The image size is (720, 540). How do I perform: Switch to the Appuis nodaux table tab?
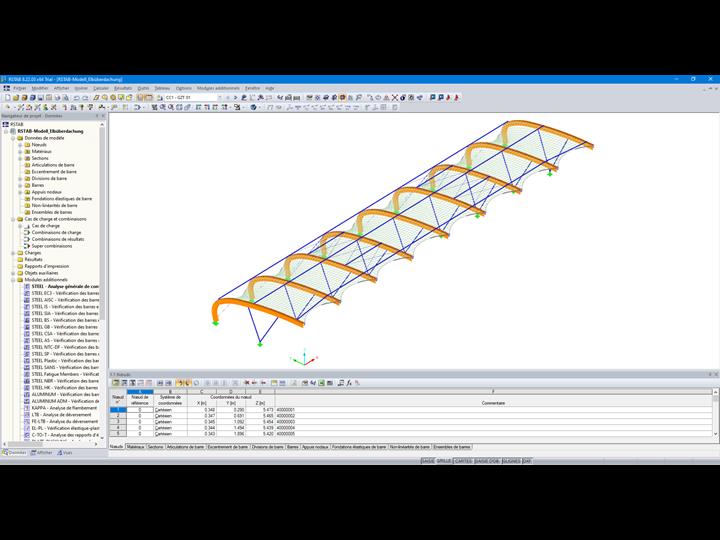tap(315, 447)
